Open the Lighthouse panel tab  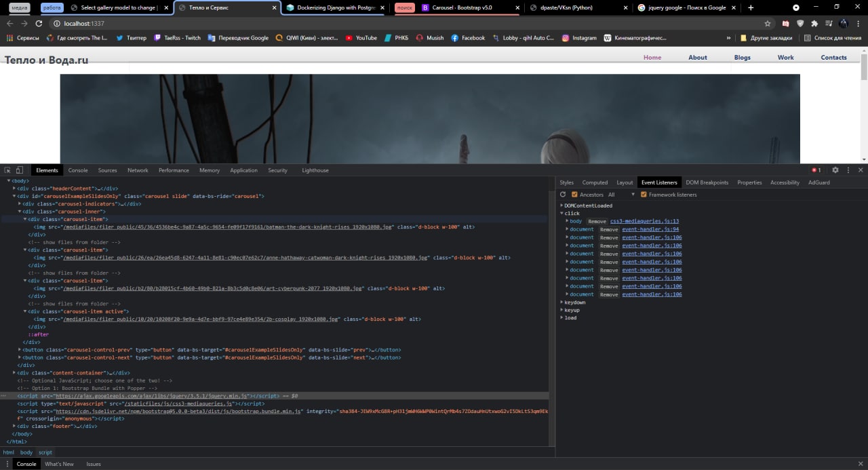click(x=315, y=170)
